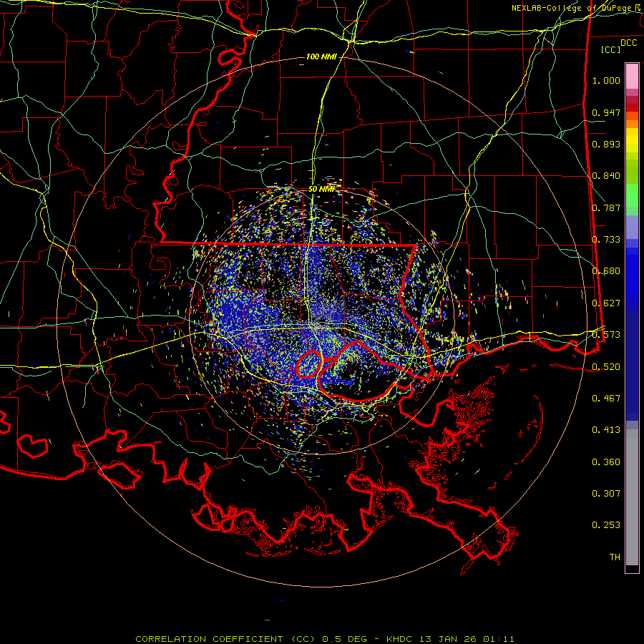Select the 0.307 scale value
The height and width of the screenshot is (644, 644).
[x=606, y=494]
